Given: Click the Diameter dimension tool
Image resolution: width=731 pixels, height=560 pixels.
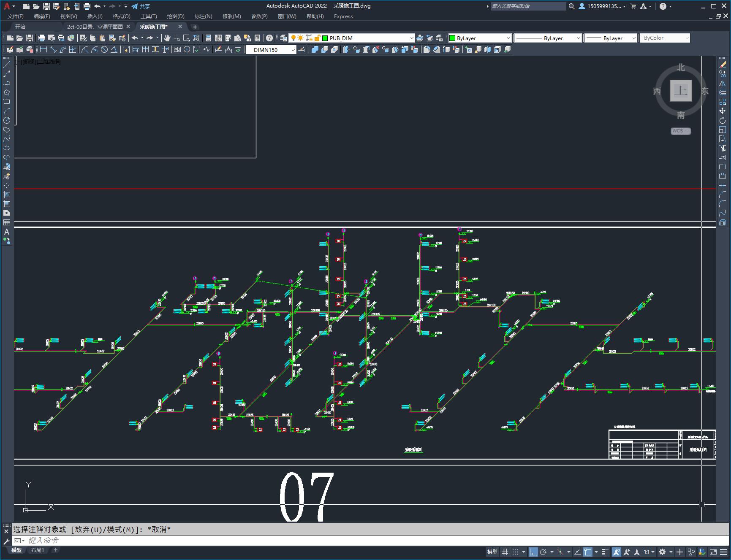Looking at the screenshot, I should click(104, 49).
